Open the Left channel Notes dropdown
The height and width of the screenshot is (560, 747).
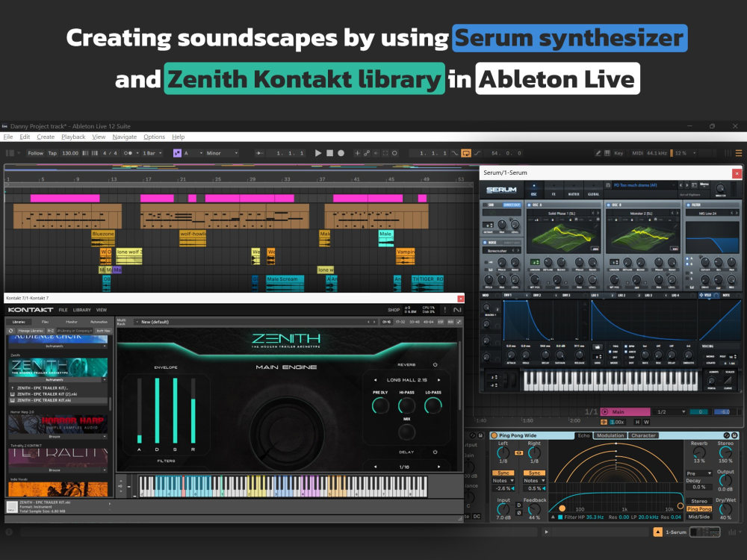click(503, 480)
